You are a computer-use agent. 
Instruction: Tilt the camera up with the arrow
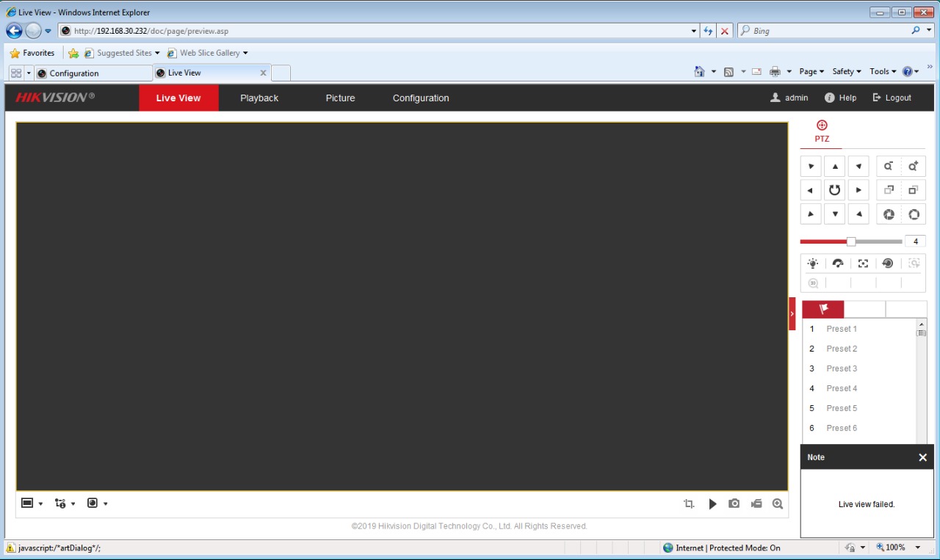834,167
